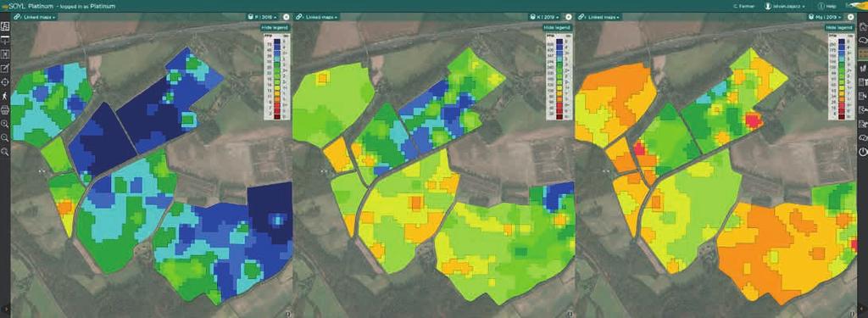868x318 pixels.
Task: Click the small corner icon at bottom of P map
Action: tap(288, 314)
